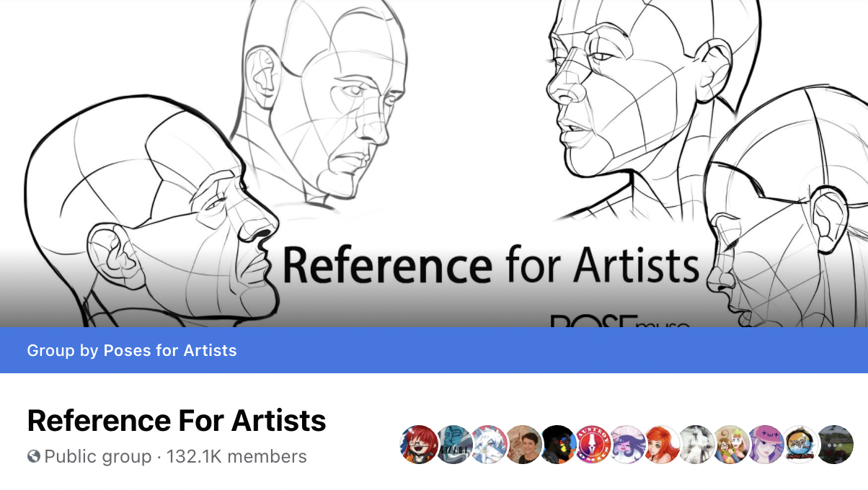Click the Public group privacy label
868x490 pixels.
pyautogui.click(x=98, y=456)
